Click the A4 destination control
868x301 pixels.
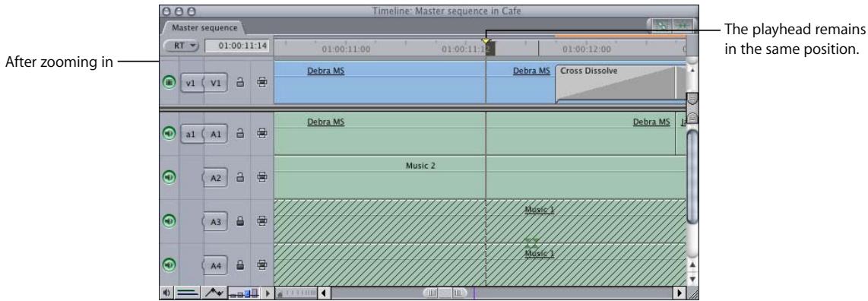[216, 265]
